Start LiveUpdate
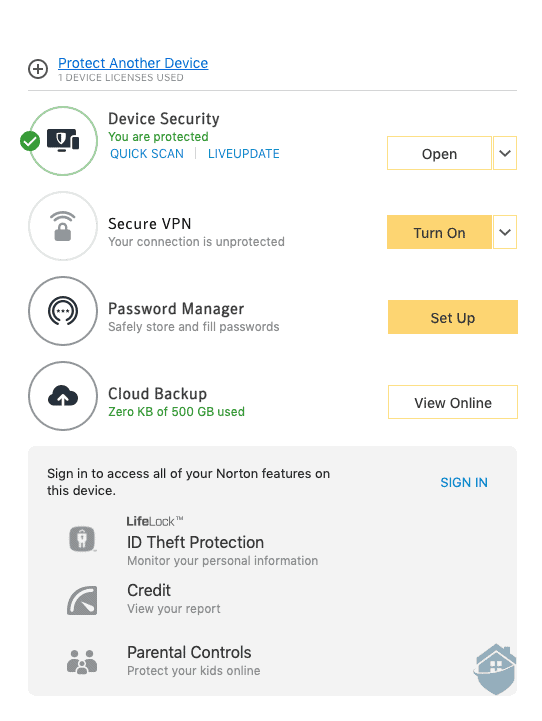Viewport: 542px width, 721px height. point(244,154)
